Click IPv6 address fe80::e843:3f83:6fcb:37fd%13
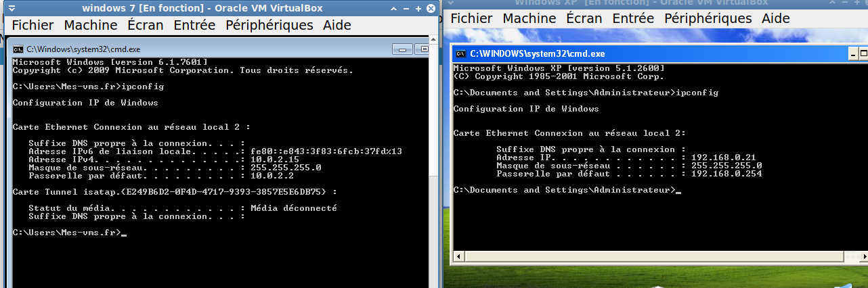Viewport: 868px width, 288px height. point(326,151)
